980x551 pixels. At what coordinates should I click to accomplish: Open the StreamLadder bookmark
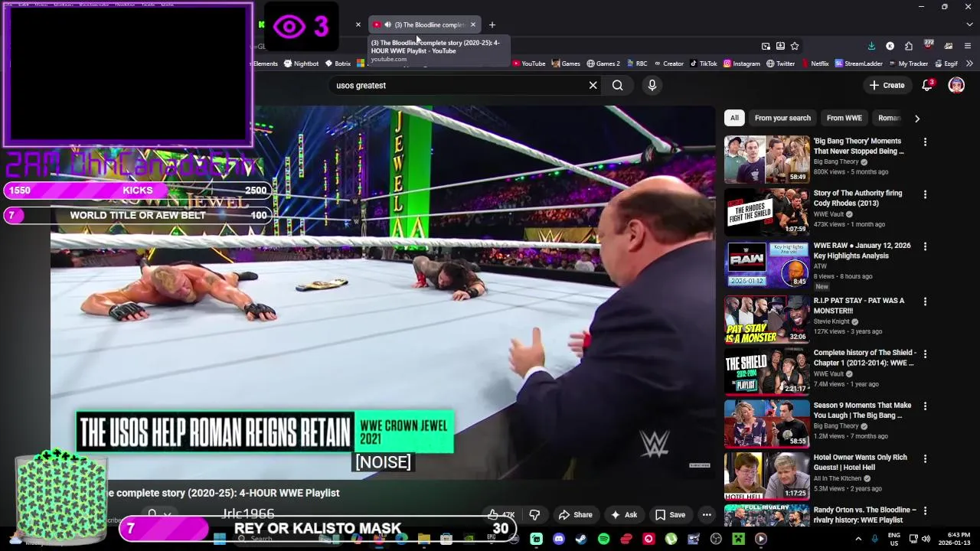pos(858,64)
